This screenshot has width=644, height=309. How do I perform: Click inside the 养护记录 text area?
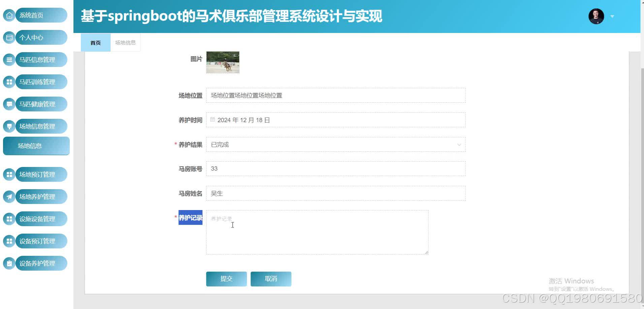click(x=317, y=232)
